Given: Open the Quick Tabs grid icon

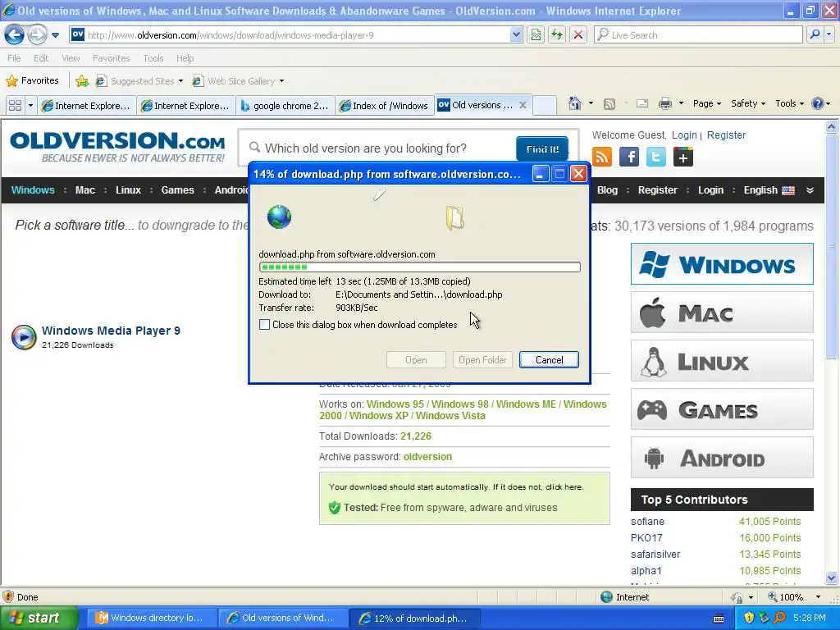Looking at the screenshot, I should [15, 106].
